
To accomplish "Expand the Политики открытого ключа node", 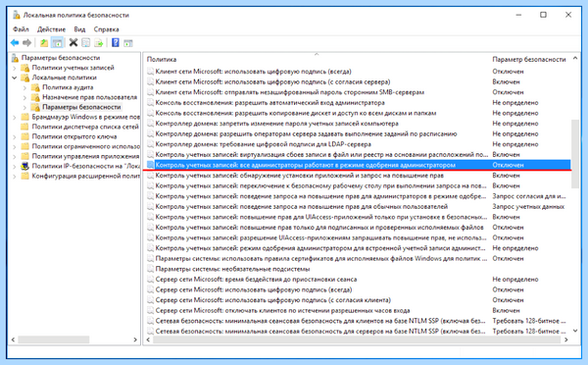I will [x=15, y=136].
